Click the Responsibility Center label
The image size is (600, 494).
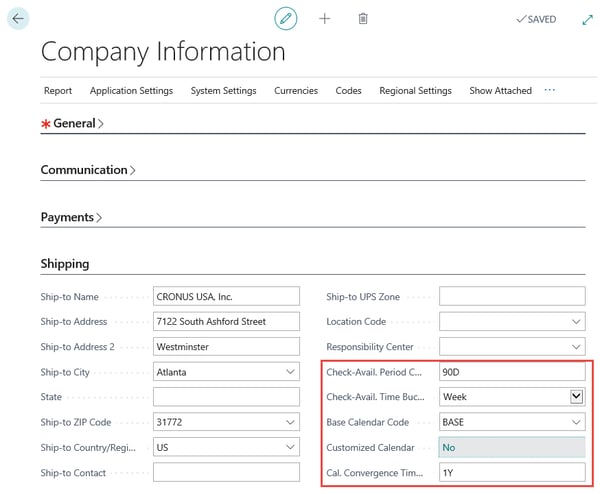(370, 347)
